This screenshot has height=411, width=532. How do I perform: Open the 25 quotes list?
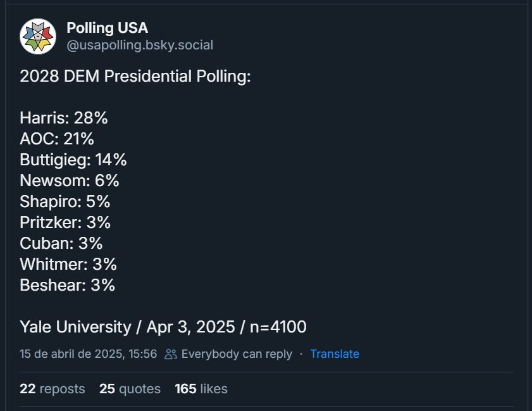point(130,389)
